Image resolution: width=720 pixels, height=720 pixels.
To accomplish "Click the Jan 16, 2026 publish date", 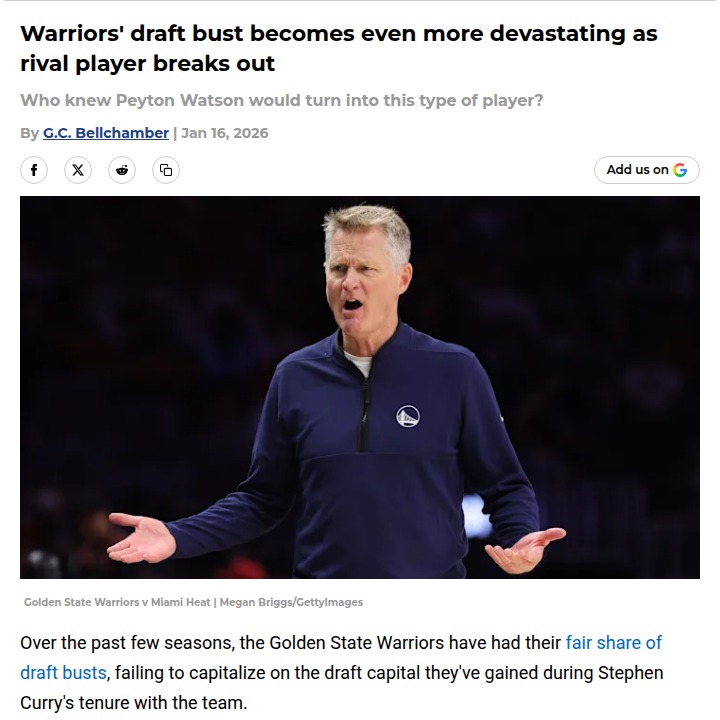I will coord(225,133).
